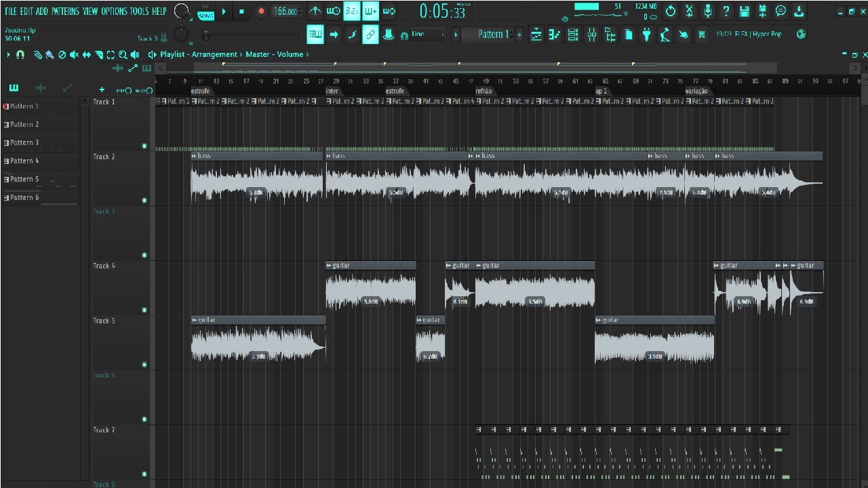This screenshot has height=488, width=868.
Task: Open the FILE menu
Action: coord(11,11)
